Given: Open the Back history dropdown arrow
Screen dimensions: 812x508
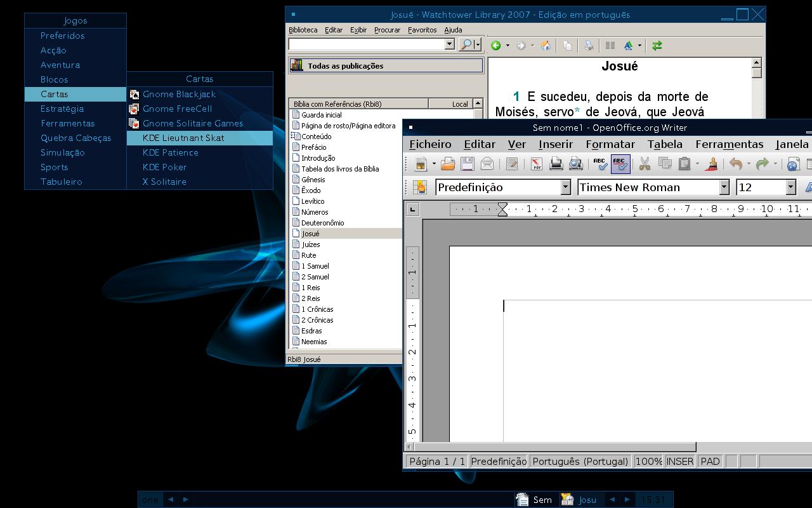Looking at the screenshot, I should [507, 45].
